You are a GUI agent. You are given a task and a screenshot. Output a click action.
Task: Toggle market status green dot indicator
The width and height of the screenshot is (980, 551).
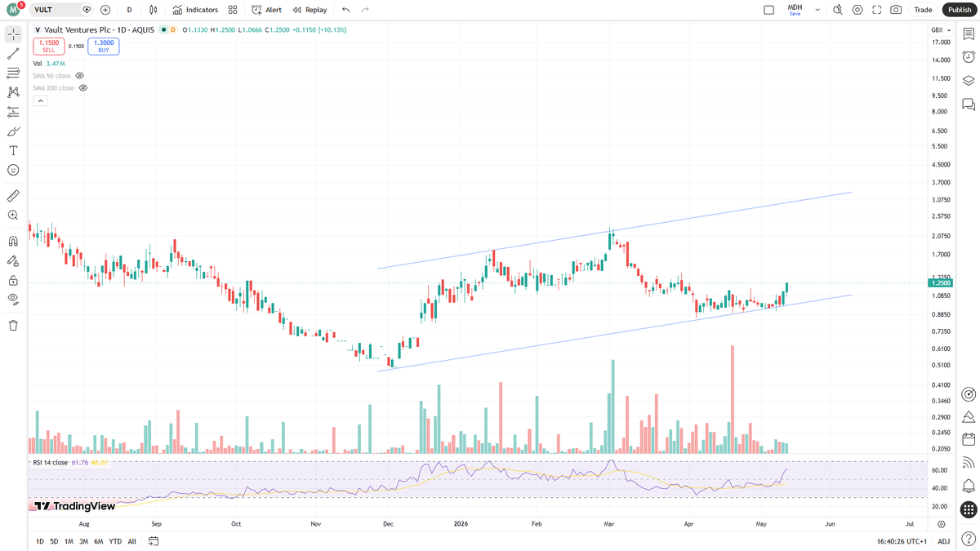click(163, 30)
